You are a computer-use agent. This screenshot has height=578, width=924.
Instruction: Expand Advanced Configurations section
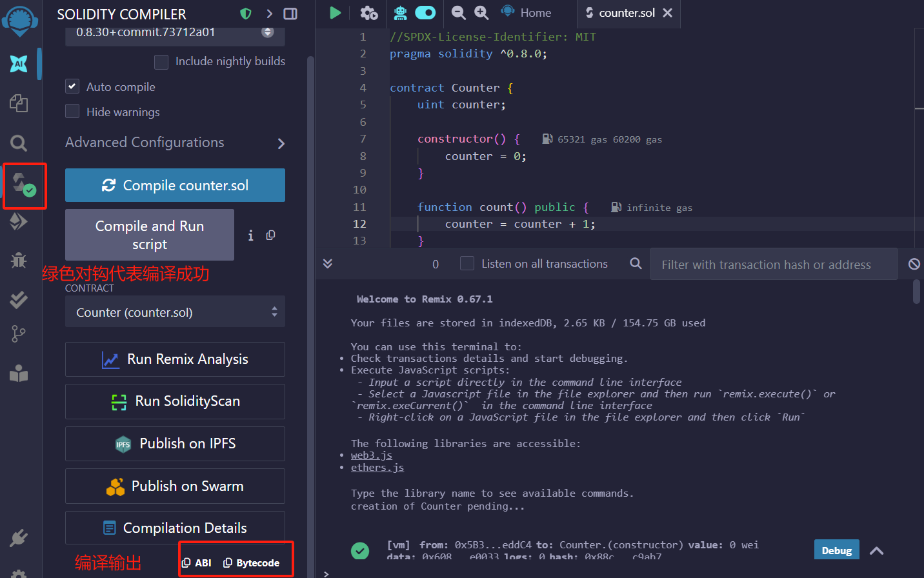coord(175,143)
